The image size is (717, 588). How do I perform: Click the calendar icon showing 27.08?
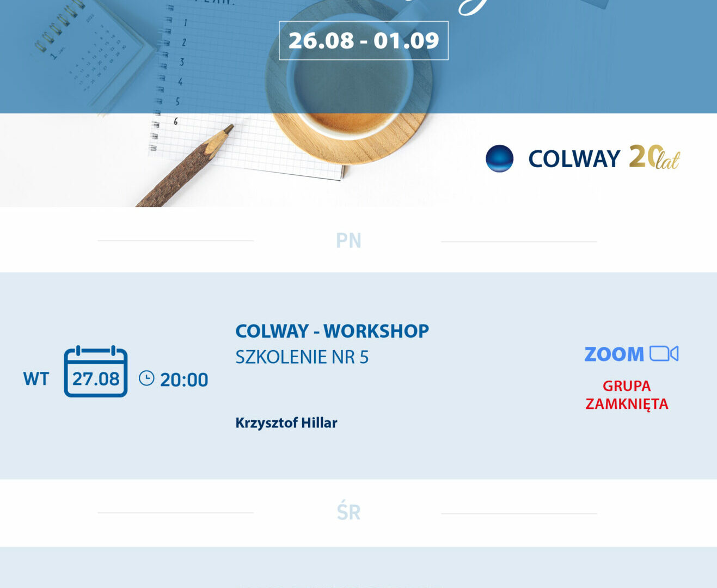pyautogui.click(x=96, y=372)
